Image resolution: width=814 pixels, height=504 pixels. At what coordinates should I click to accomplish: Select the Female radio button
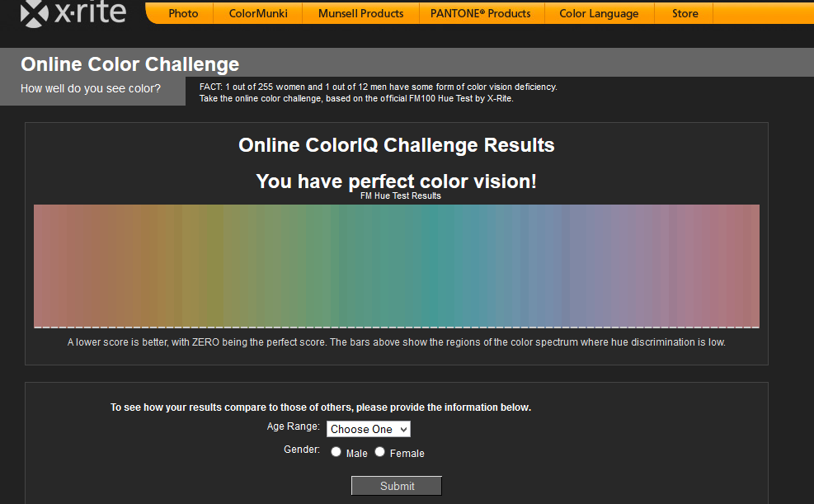pos(379,452)
